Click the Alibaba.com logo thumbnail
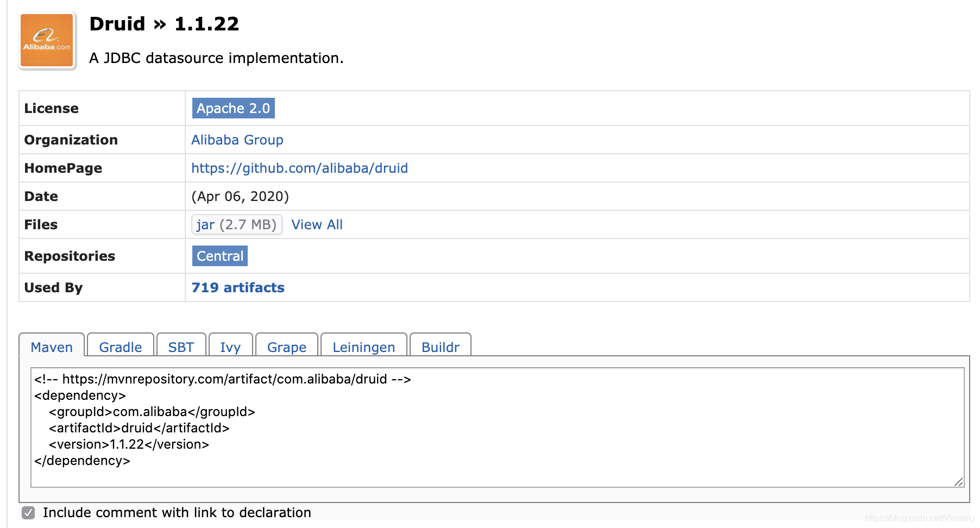This screenshot has width=980, height=528. [47, 41]
